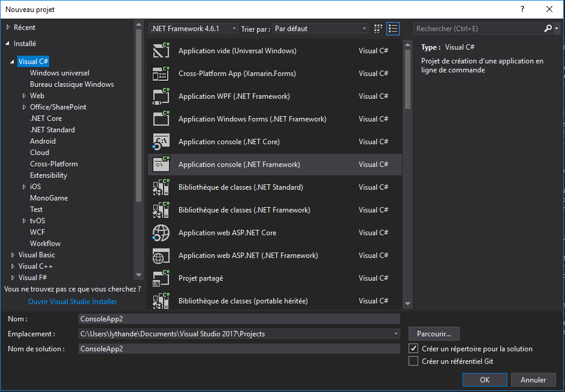Choose the Application Windows Forms template icon

pyautogui.click(x=161, y=118)
